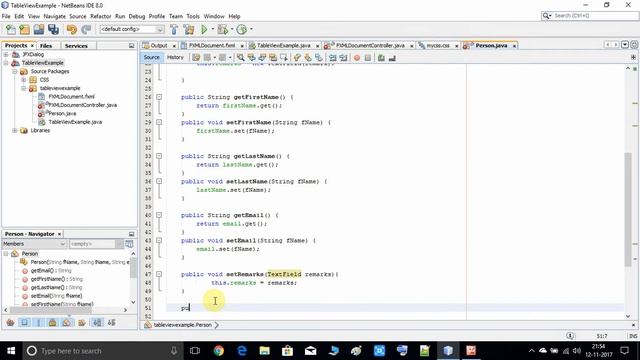
Task: Click the Navigator panel view settings icon beside filter
Action: click(129, 244)
